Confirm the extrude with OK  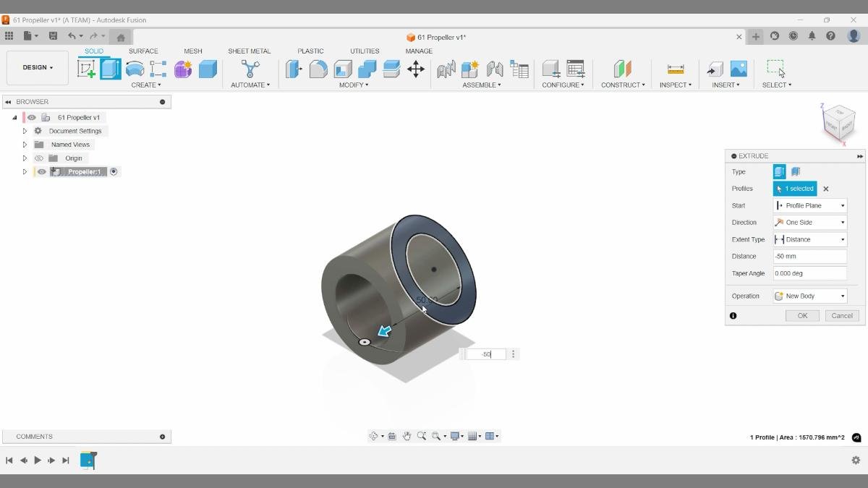(801, 315)
